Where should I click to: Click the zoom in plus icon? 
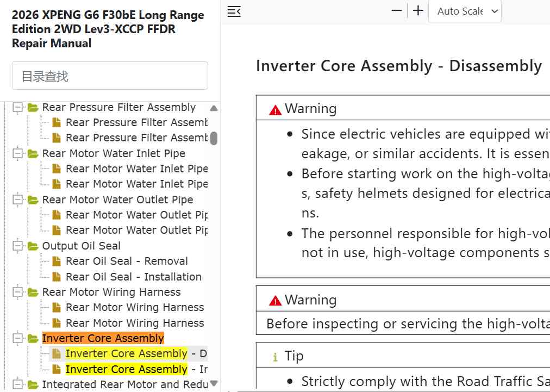click(x=418, y=11)
